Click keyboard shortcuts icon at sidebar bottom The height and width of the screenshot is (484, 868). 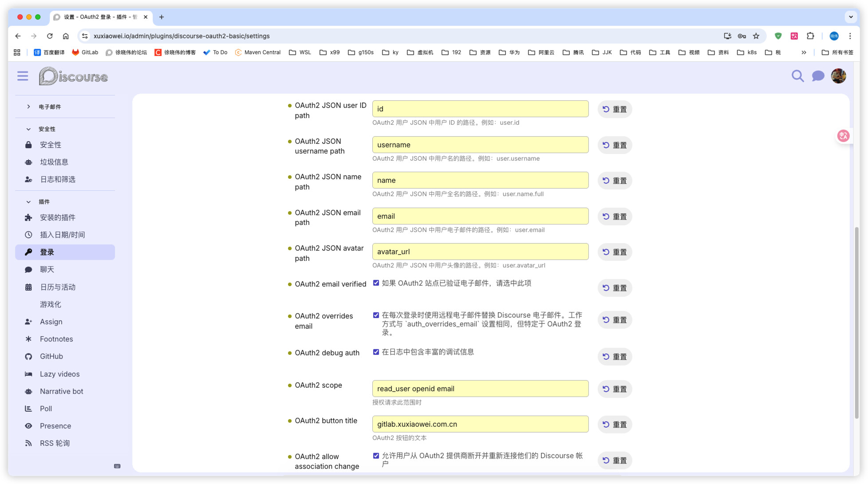pos(117,466)
